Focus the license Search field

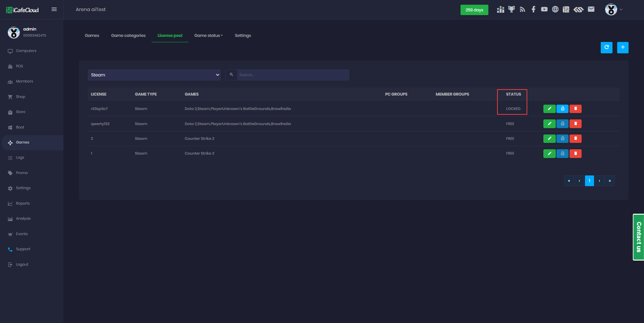pyautogui.click(x=293, y=75)
